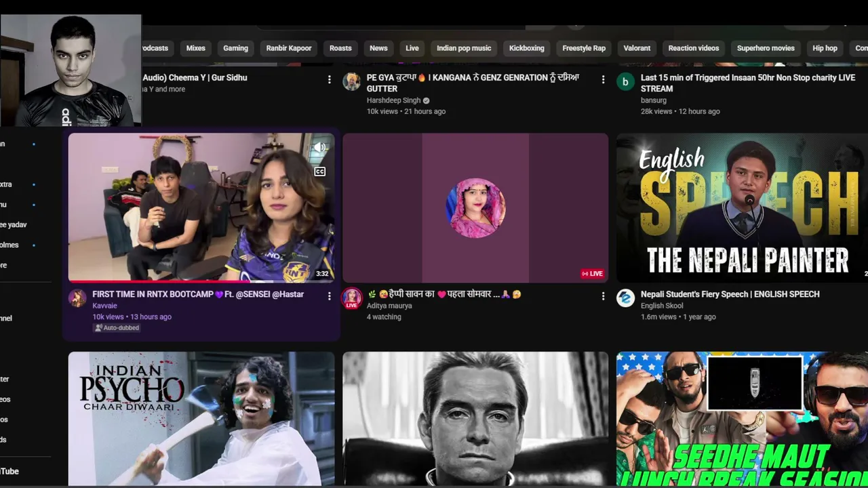The width and height of the screenshot is (868, 488).
Task: Click '28k views • 12 hours ago' text
Action: [x=680, y=111]
